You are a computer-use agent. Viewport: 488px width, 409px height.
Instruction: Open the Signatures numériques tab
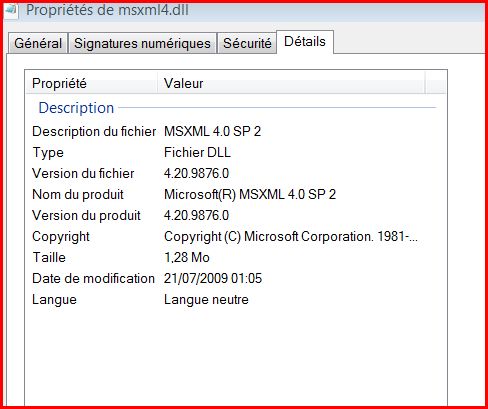click(x=142, y=43)
